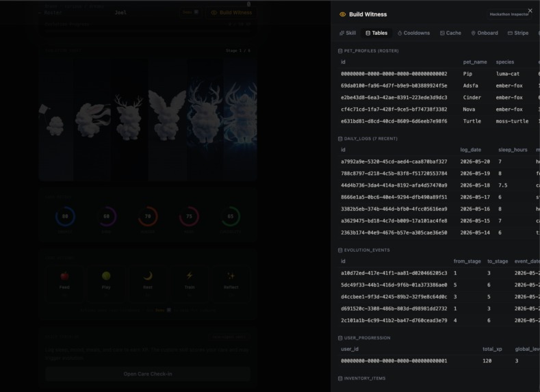Close the Build Witness panel

530,11
